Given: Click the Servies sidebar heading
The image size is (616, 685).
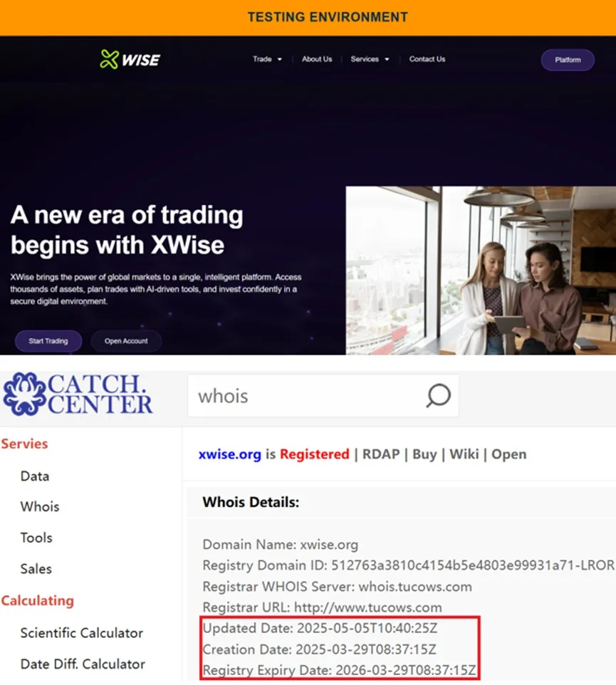Looking at the screenshot, I should click(24, 444).
